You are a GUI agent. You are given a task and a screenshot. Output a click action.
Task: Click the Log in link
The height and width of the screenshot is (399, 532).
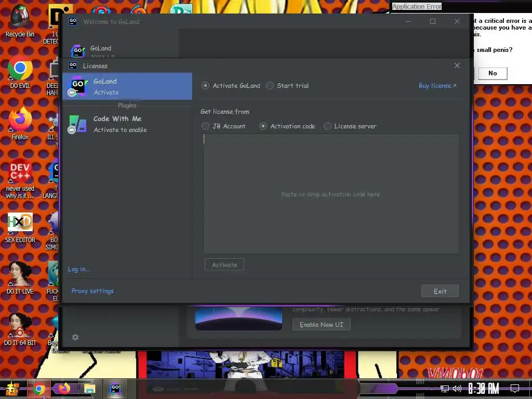click(78, 269)
